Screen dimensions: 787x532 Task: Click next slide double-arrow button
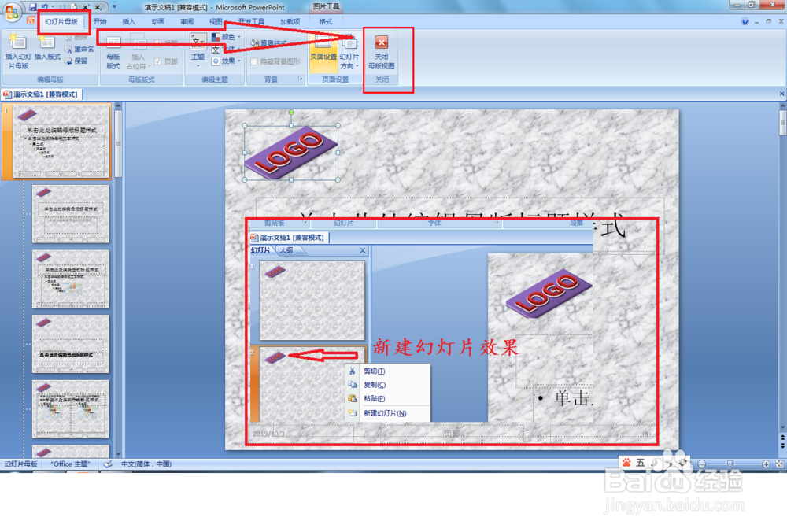click(782, 446)
